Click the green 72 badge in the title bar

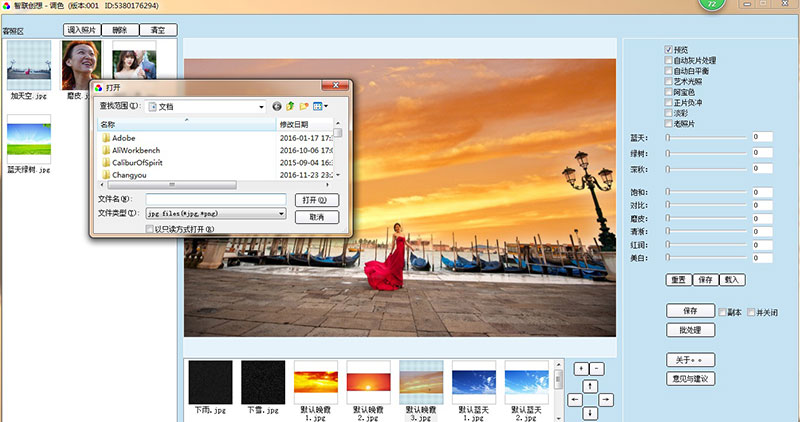[712, 4]
